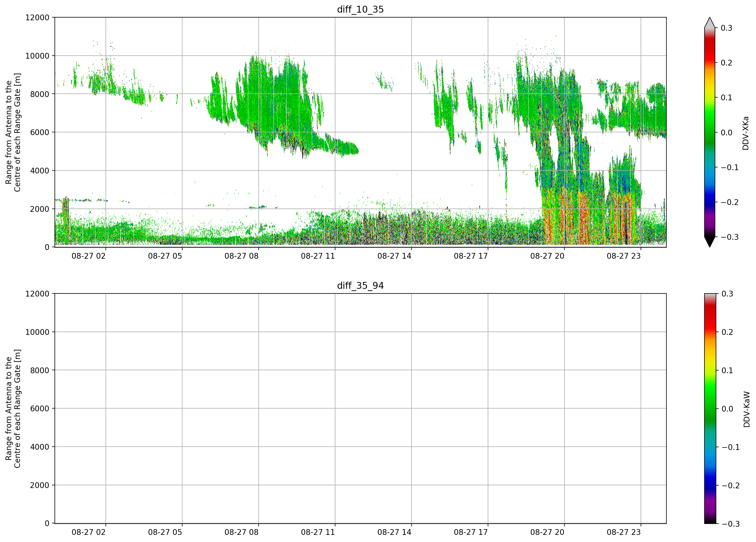
Task: Click "08-27 23" tick under diff_10_35 plot
Action: pos(624,256)
